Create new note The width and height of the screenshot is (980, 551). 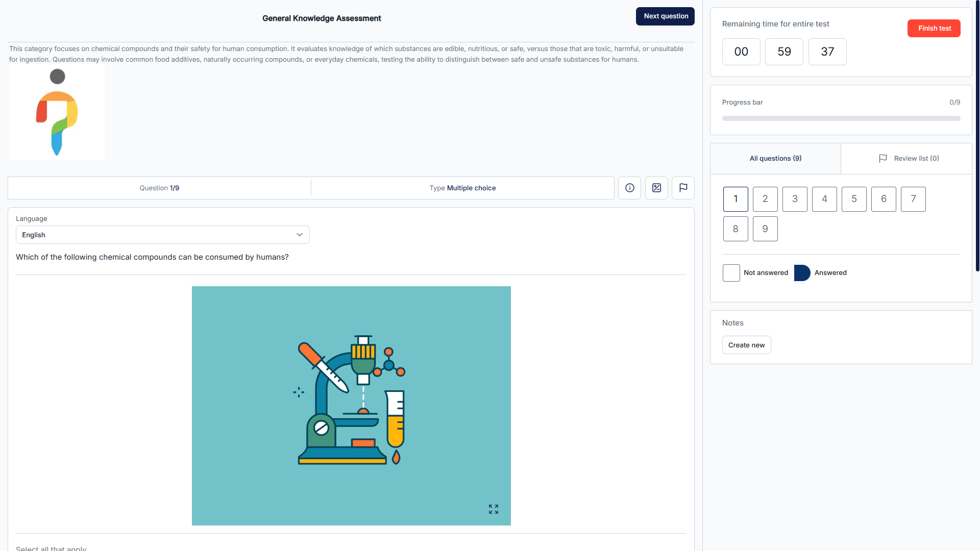(746, 345)
